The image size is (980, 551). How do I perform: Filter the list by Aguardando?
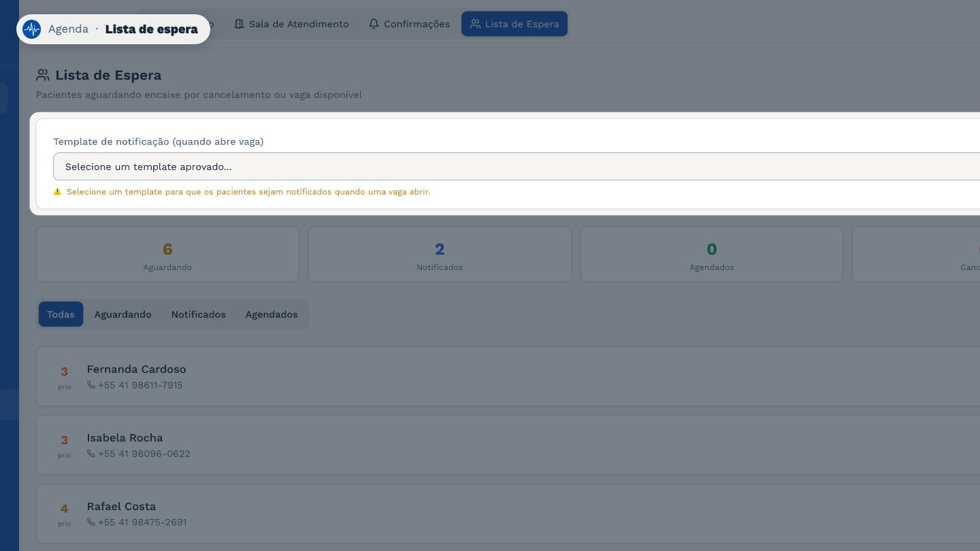coord(122,314)
